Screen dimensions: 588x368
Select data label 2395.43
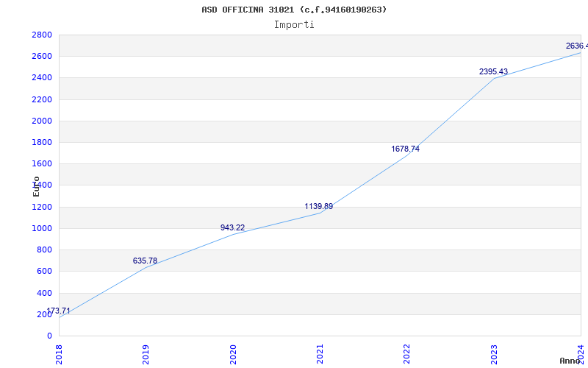493,71
